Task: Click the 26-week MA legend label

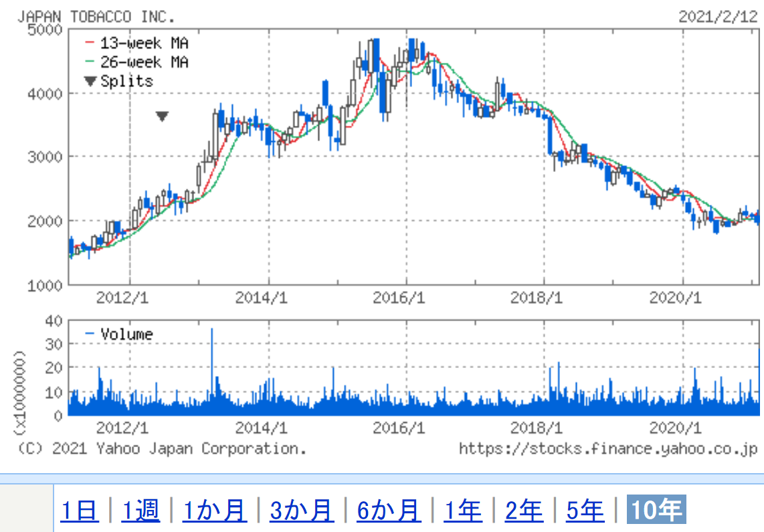Action: [x=145, y=62]
